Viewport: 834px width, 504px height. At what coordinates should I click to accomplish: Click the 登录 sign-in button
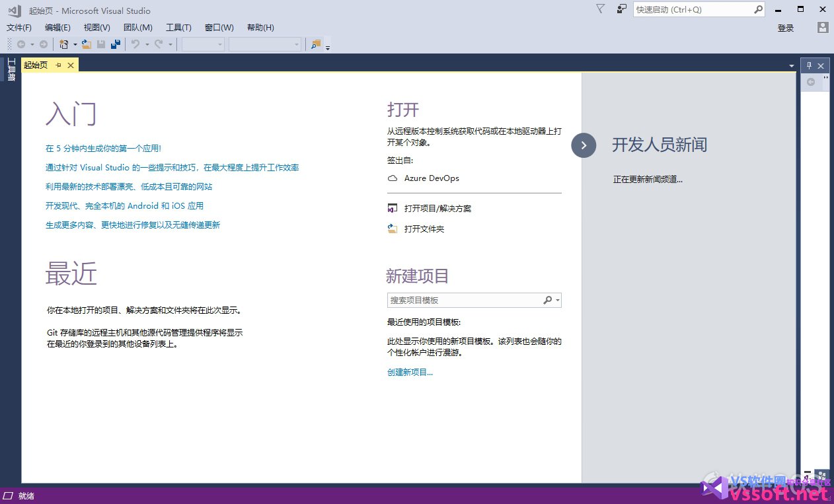tap(786, 28)
